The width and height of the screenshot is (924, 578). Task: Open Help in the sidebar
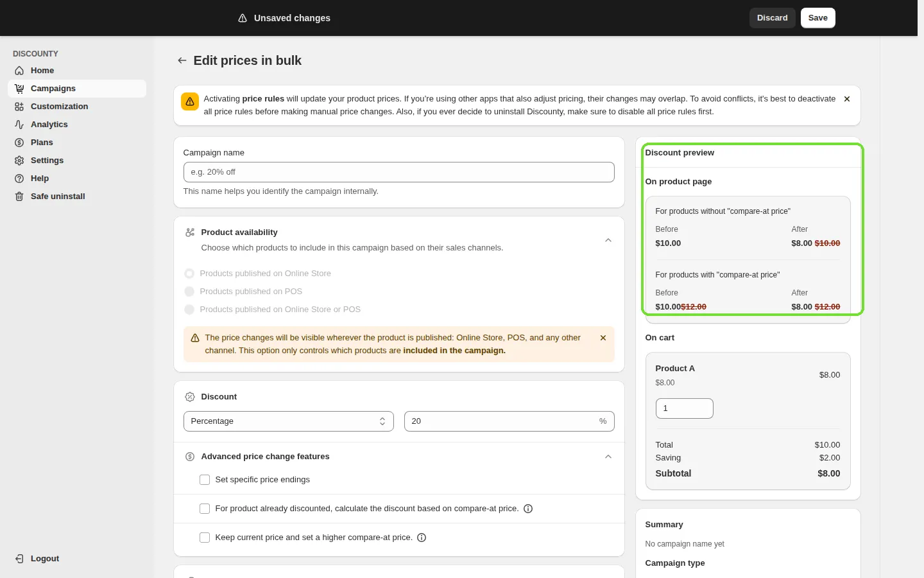77,179
